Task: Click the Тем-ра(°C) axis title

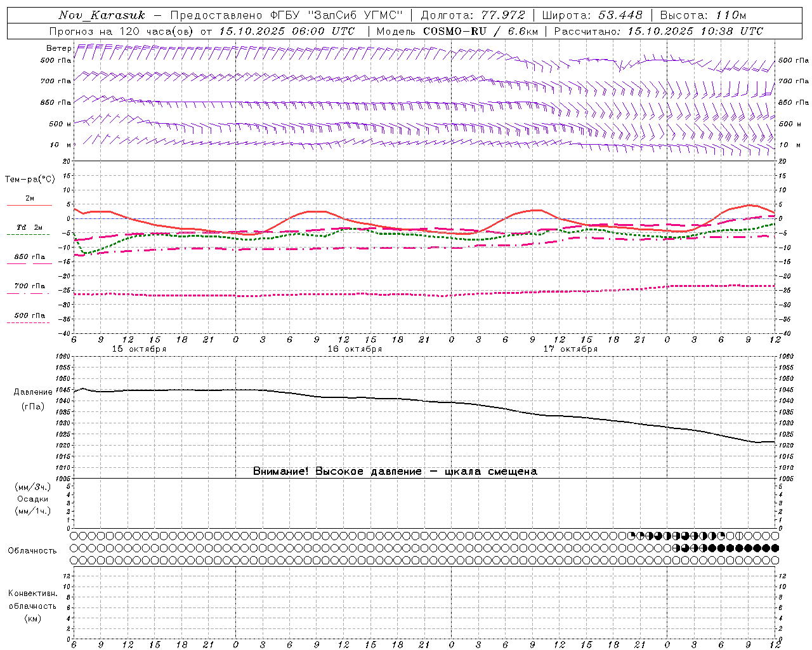Action: (30, 179)
